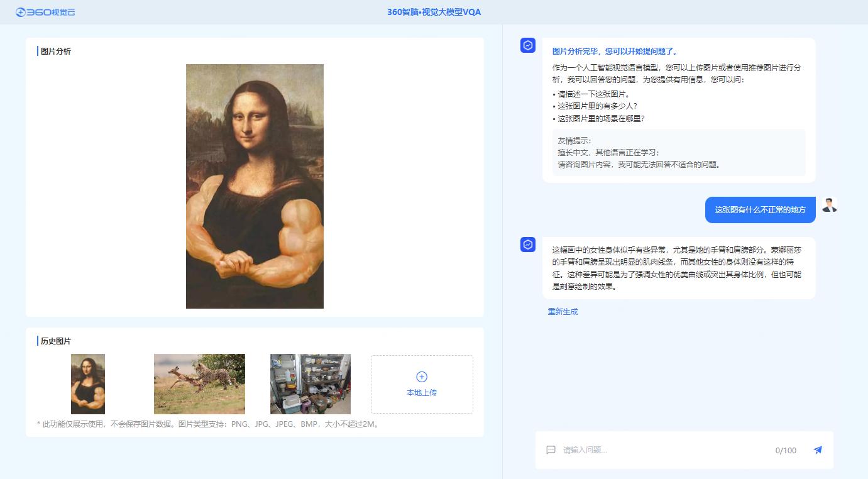Click the send message paper plane icon

817,450
